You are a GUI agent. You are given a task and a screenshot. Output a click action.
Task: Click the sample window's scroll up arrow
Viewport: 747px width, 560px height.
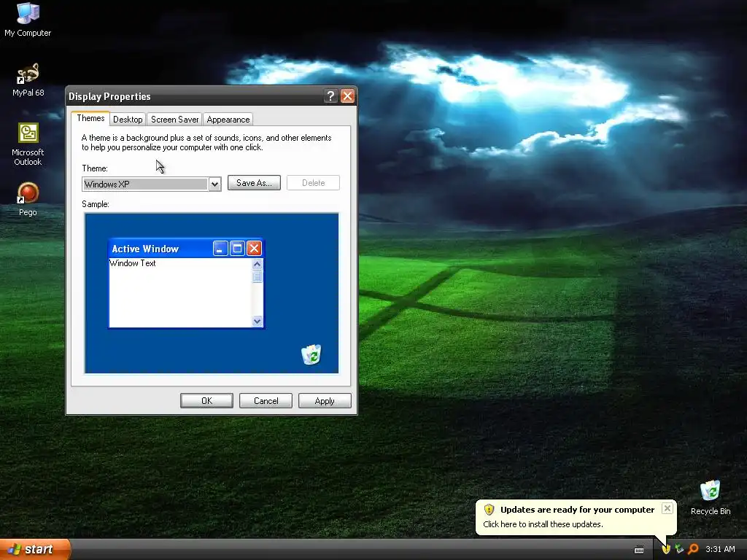[258, 264]
